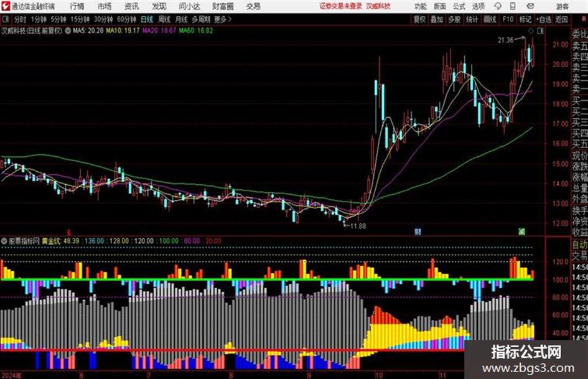Click the 复权 toolbar button
588x379 pixels.
tap(419, 19)
